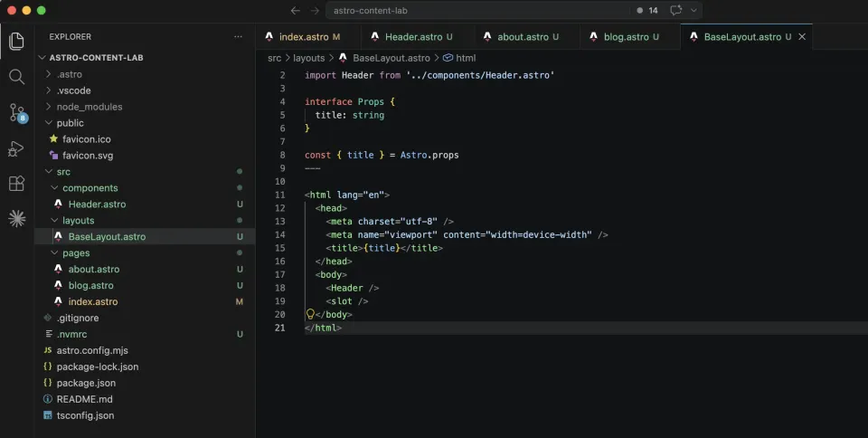Click the yellow macOS minimize button
Image resolution: width=868 pixels, height=438 pixels.
[x=26, y=11]
